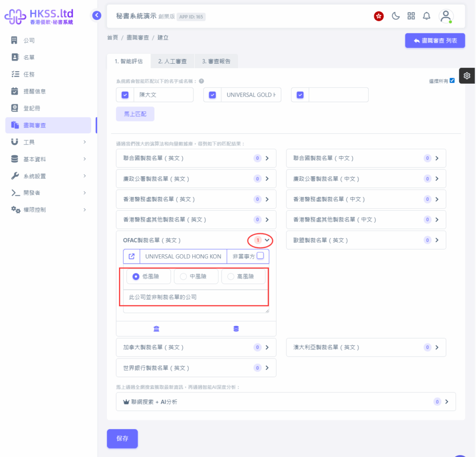The image size is (476, 457).
Task: Expand the 工具 sidebar menu
Action: point(48,142)
